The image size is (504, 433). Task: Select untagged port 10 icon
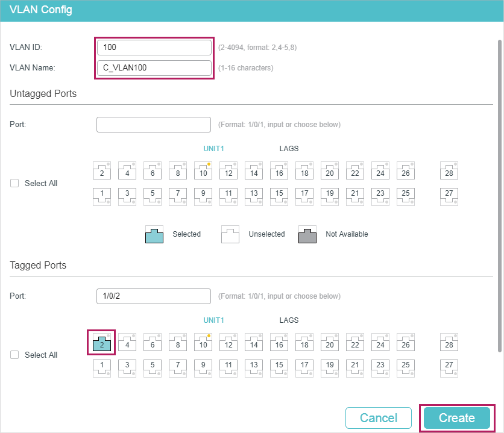(x=203, y=170)
